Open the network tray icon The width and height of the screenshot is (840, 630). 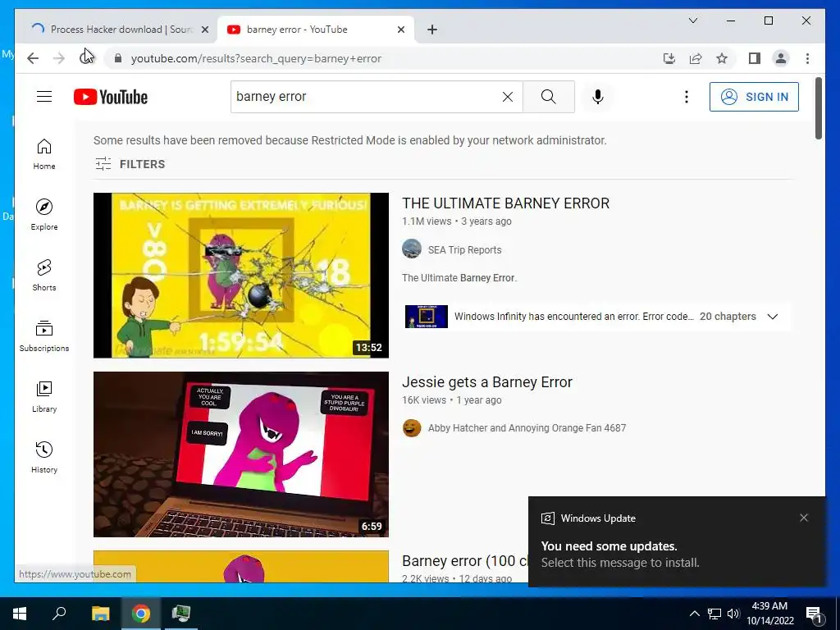pyautogui.click(x=714, y=614)
